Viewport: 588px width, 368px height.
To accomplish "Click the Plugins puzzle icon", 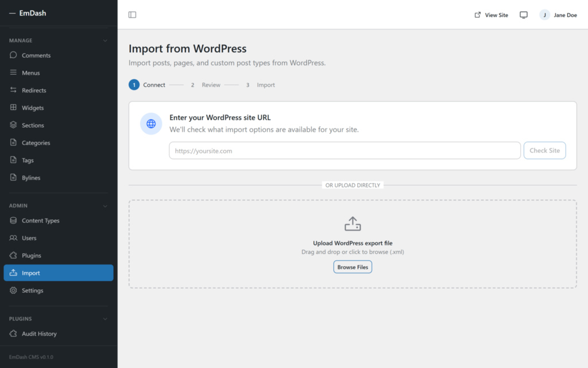I will point(13,255).
